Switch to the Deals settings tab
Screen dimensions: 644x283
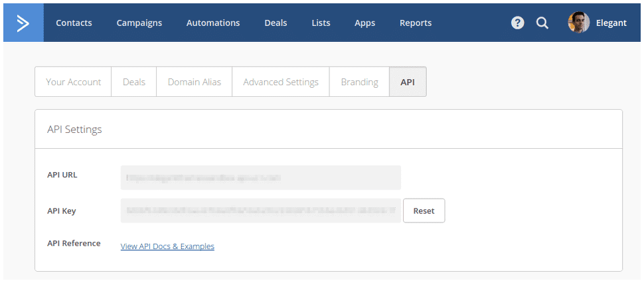133,82
